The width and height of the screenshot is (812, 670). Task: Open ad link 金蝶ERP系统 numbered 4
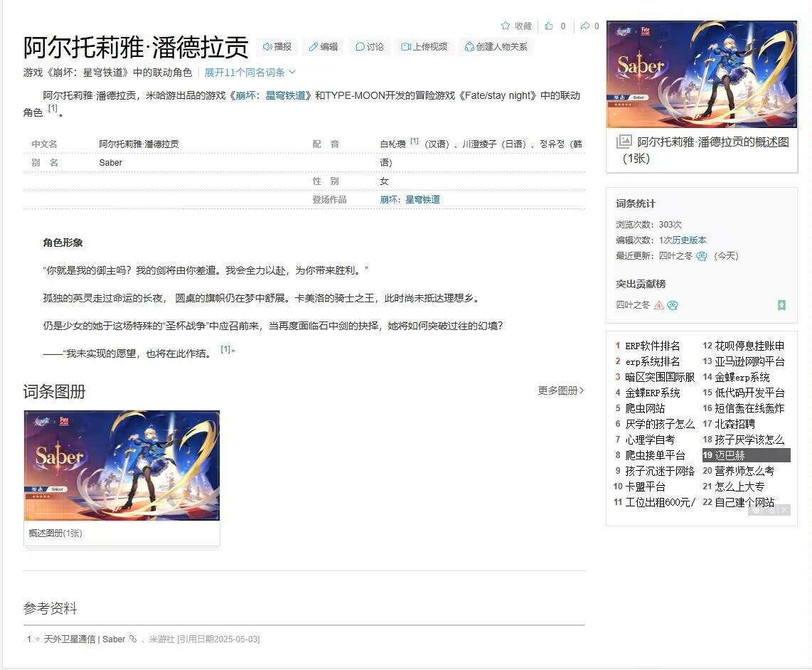[653, 393]
